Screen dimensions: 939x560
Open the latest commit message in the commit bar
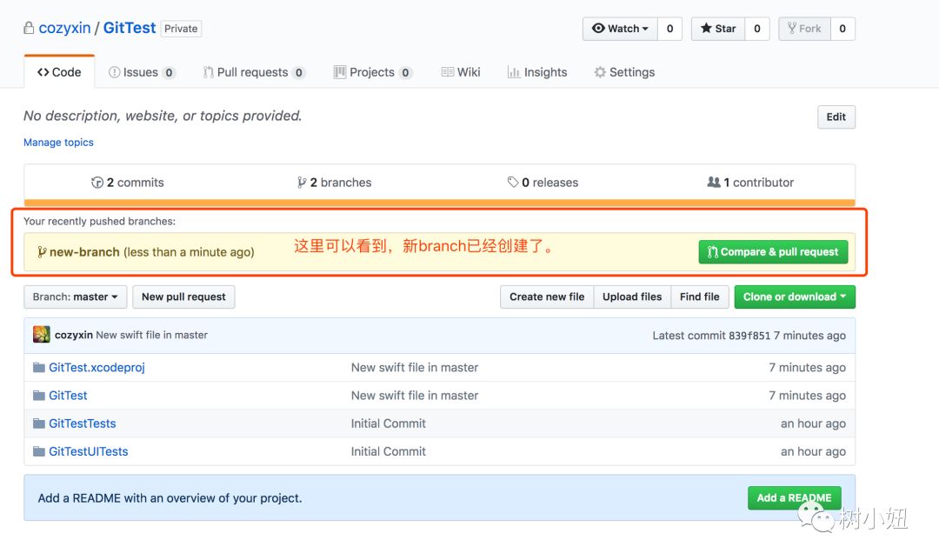click(151, 335)
